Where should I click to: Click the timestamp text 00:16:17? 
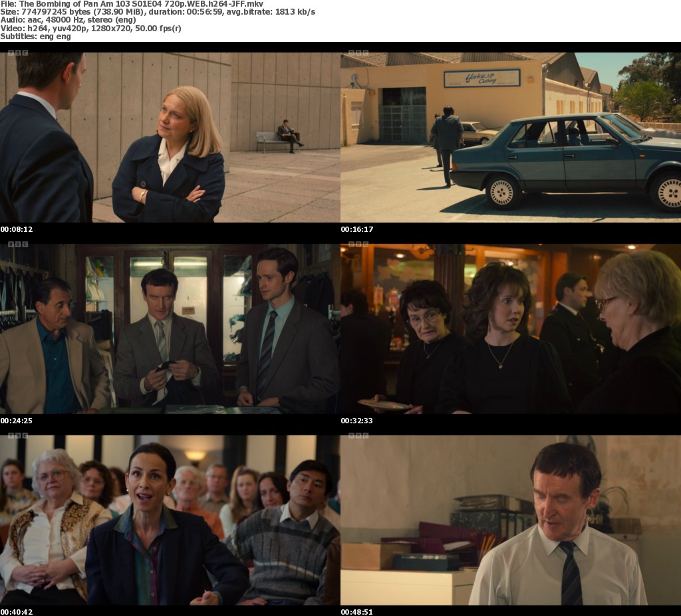pos(357,229)
